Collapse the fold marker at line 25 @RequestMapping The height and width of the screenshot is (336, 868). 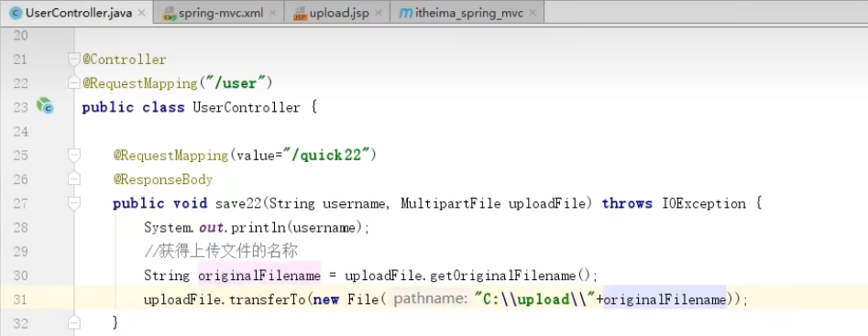pos(73,156)
